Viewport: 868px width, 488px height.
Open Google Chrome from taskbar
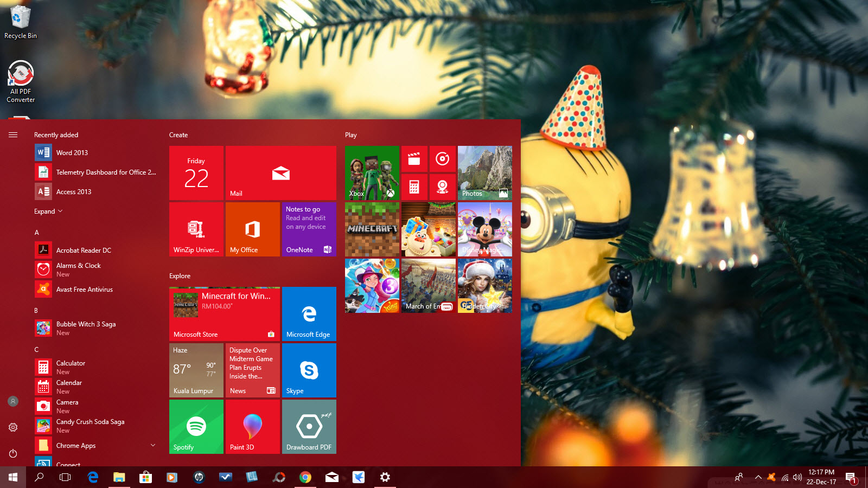[305, 477]
